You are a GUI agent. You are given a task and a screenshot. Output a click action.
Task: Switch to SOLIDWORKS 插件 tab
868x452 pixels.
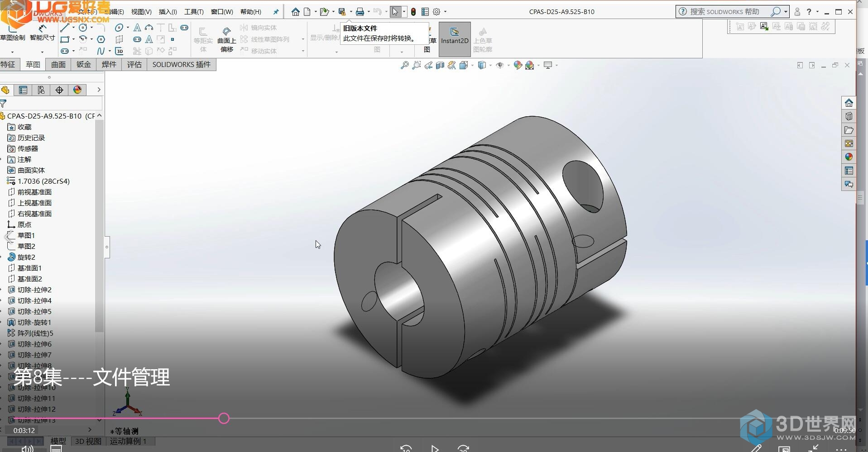point(182,65)
